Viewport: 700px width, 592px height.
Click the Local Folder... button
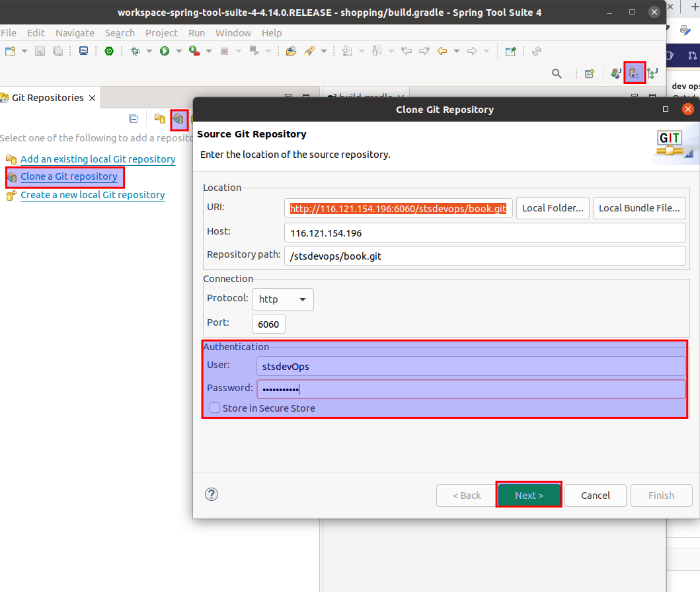553,208
